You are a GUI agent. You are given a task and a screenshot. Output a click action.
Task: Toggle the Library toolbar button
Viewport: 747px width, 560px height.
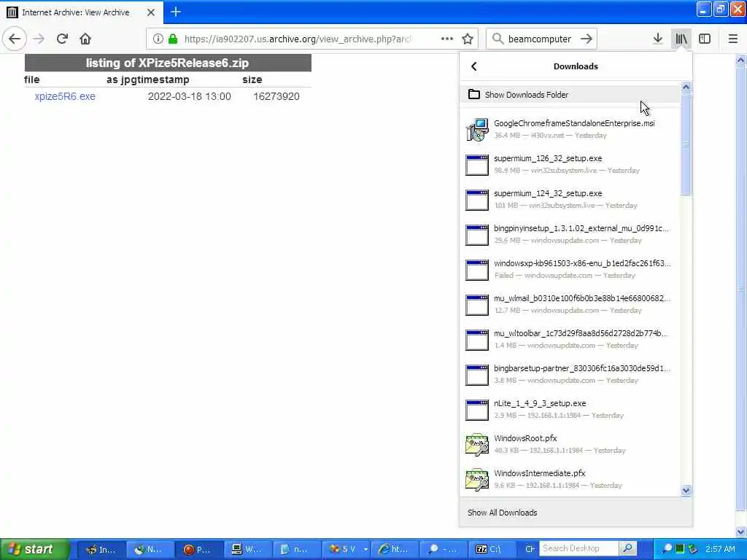click(x=681, y=39)
